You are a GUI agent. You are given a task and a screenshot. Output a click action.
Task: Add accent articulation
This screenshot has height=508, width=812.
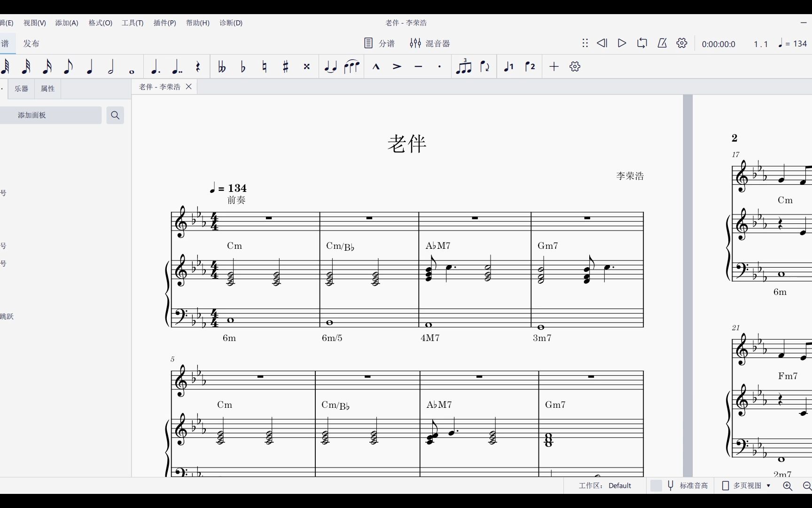pos(397,67)
